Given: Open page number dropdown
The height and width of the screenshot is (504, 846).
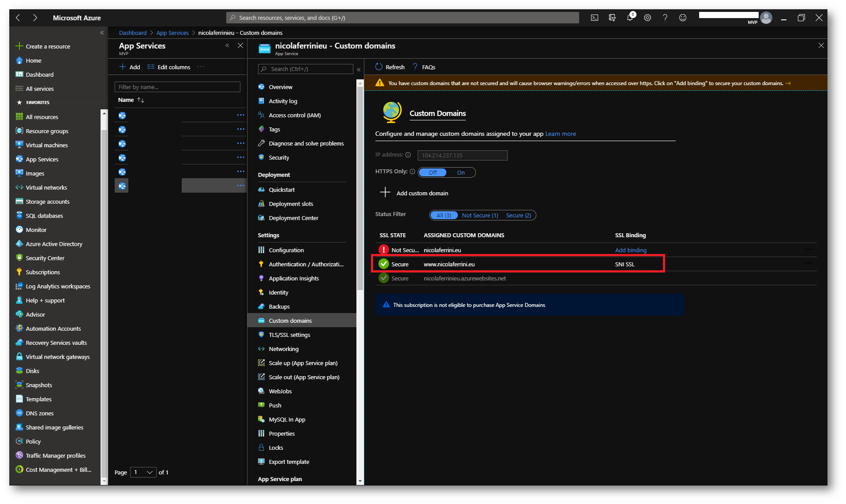Looking at the screenshot, I should point(143,472).
